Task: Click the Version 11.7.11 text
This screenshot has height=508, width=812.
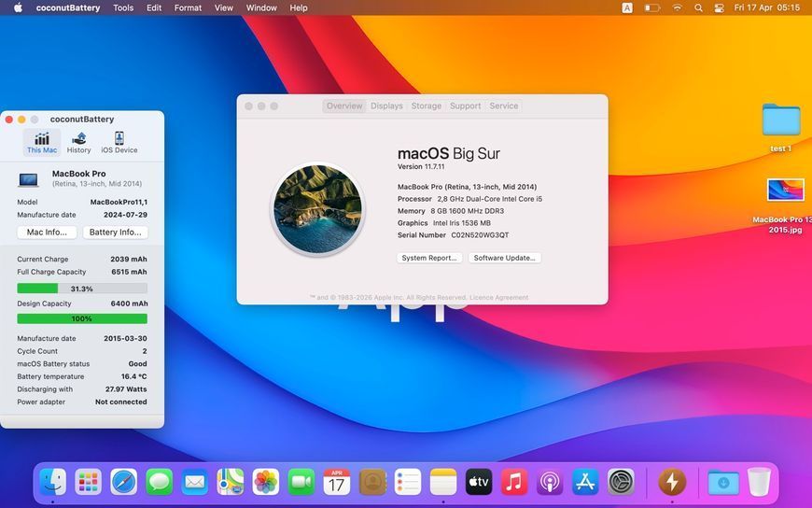Action: point(421,166)
